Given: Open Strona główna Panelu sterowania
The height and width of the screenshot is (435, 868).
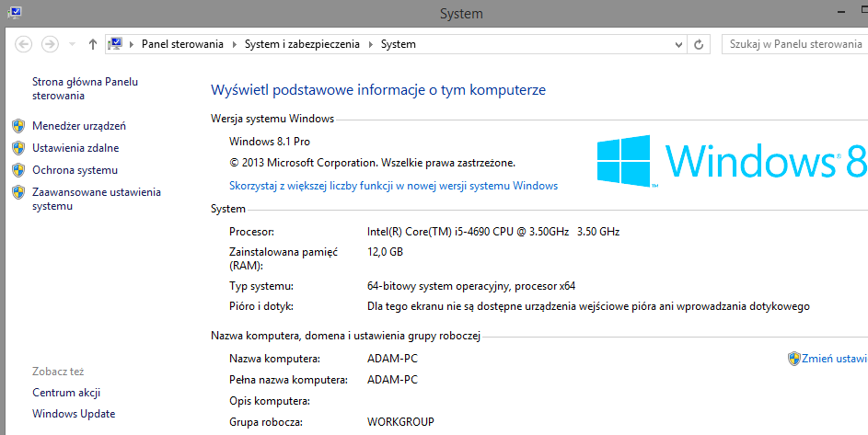Looking at the screenshot, I should (x=86, y=88).
